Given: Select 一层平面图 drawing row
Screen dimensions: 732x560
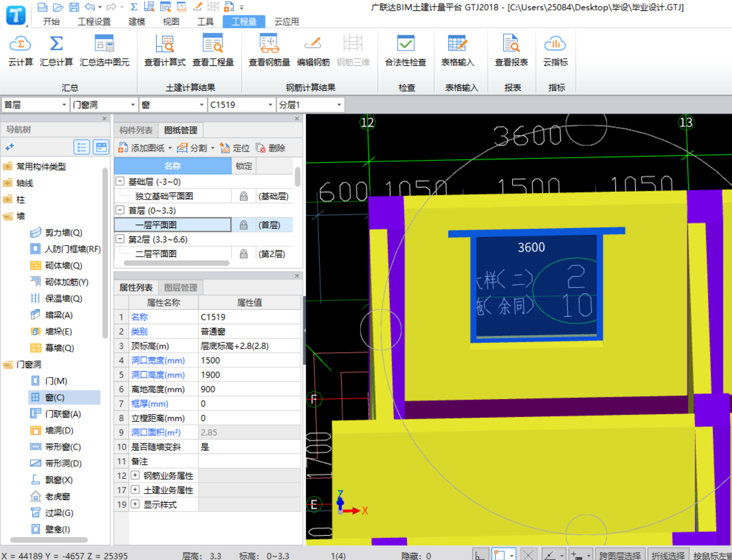Looking at the screenshot, I should [203, 225].
